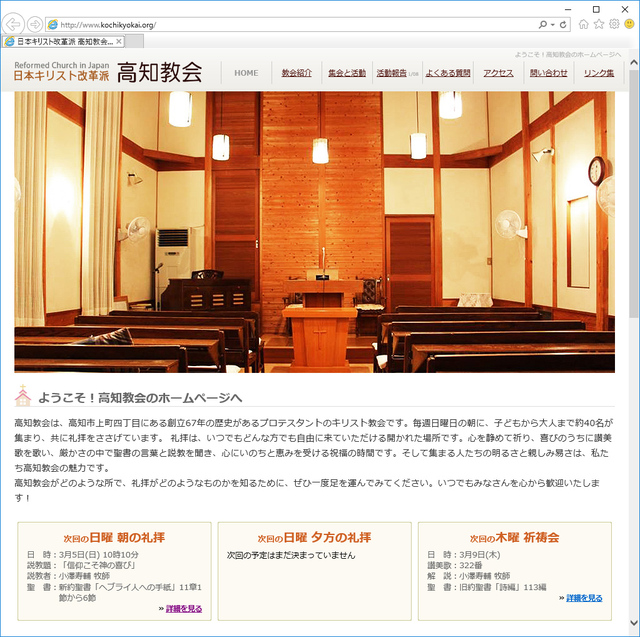Click the browser Back arrow button

click(14, 23)
